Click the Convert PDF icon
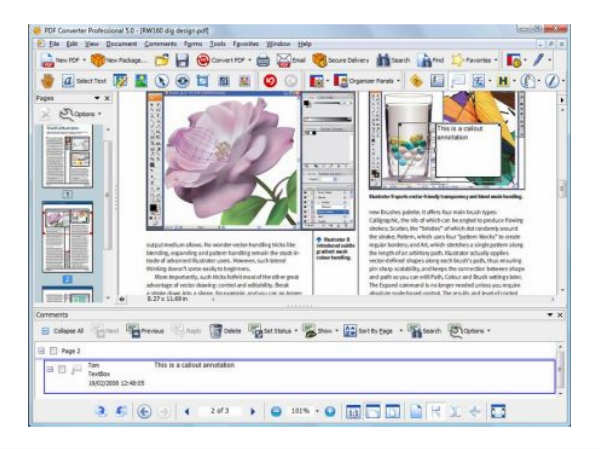This screenshot has height=450, width=600. 203,60
